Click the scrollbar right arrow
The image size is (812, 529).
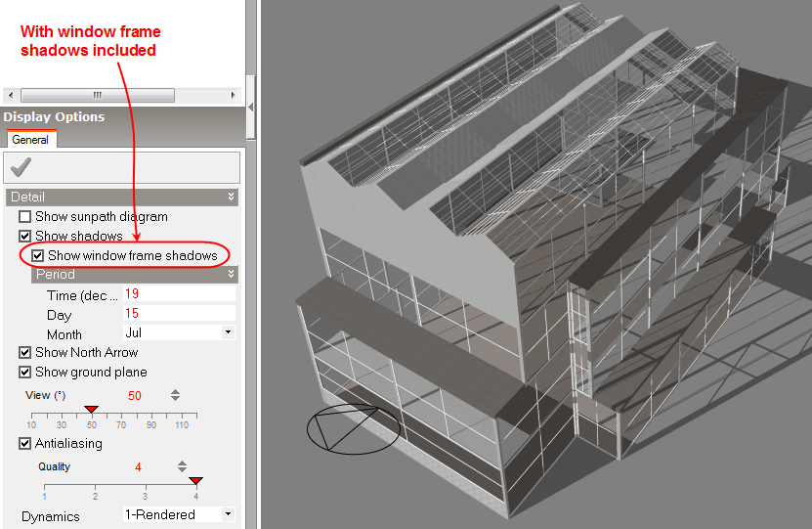pyautogui.click(x=233, y=95)
